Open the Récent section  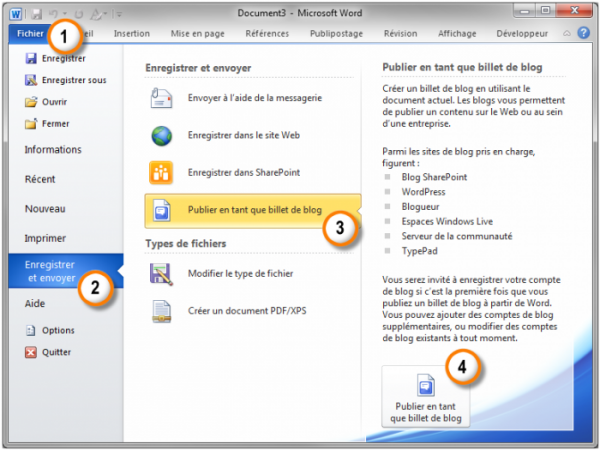[40, 179]
